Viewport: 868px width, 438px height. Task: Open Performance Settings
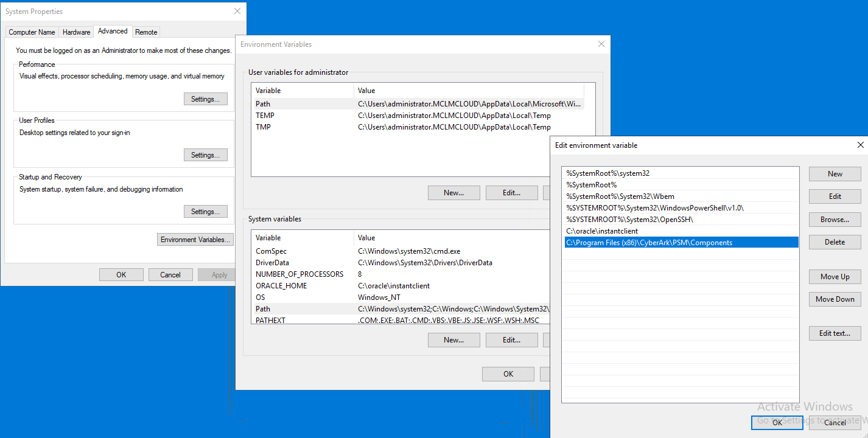tap(205, 99)
